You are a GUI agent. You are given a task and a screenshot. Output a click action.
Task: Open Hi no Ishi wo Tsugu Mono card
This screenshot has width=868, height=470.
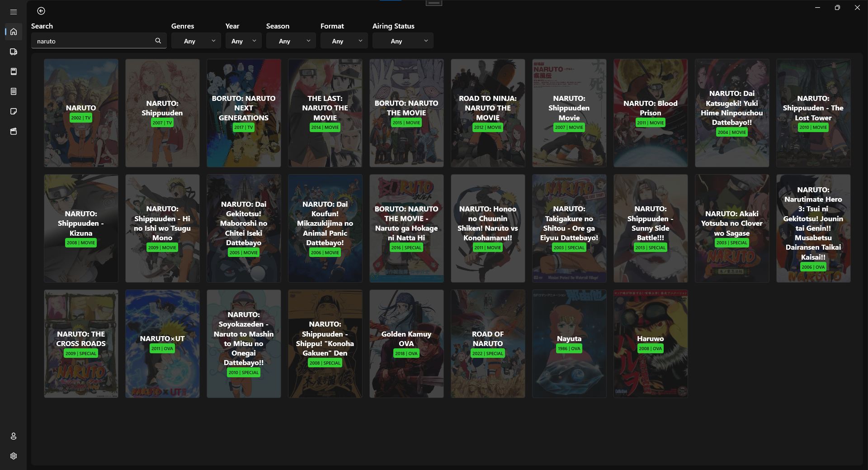click(162, 228)
